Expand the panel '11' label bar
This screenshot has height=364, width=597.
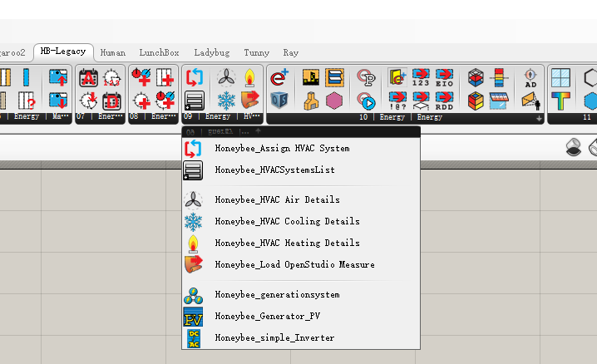[x=572, y=117]
